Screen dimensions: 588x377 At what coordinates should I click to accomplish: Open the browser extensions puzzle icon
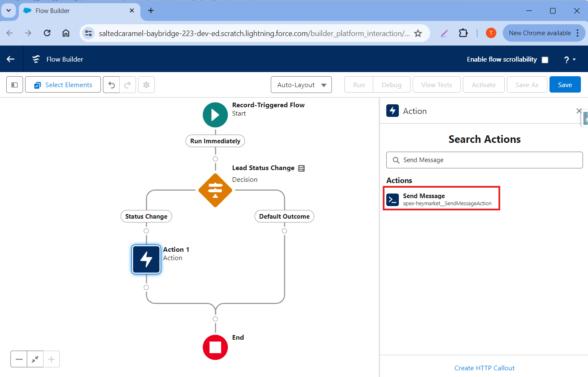pyautogui.click(x=463, y=33)
